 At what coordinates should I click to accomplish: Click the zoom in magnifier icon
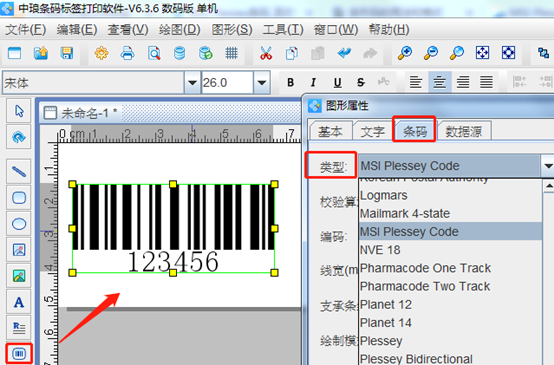click(x=405, y=53)
